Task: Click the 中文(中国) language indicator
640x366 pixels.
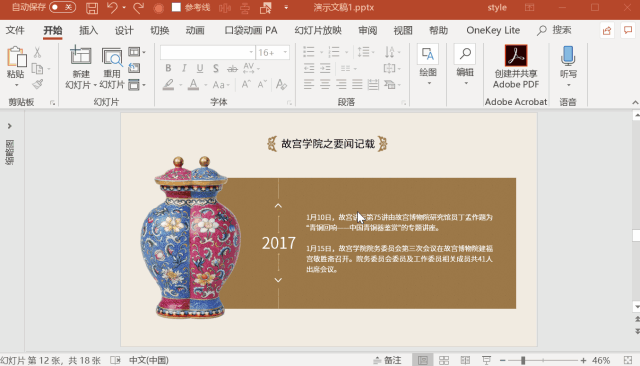Action: (x=149, y=360)
